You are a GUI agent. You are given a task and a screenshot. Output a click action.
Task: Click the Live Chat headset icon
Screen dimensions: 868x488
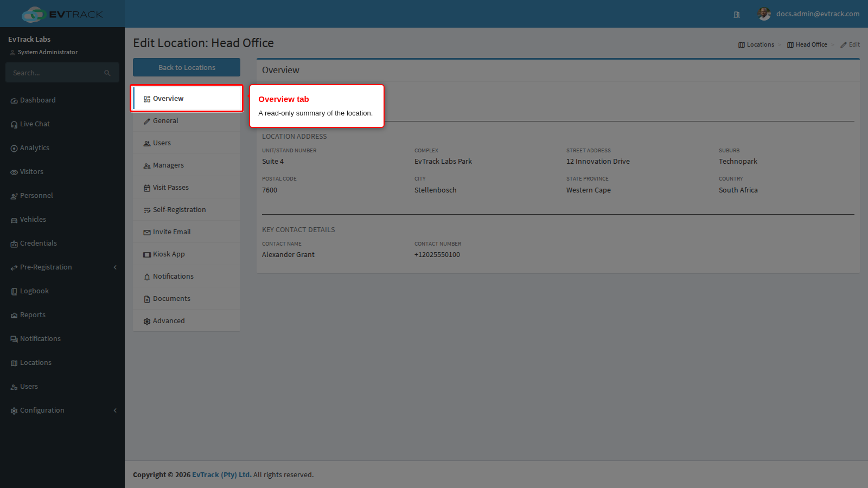[x=14, y=125]
